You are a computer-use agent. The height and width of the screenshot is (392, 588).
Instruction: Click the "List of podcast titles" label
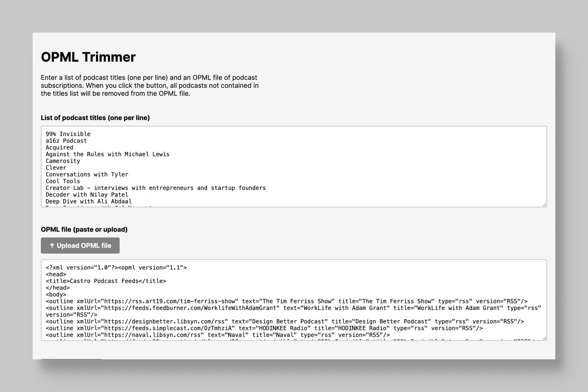(x=95, y=118)
